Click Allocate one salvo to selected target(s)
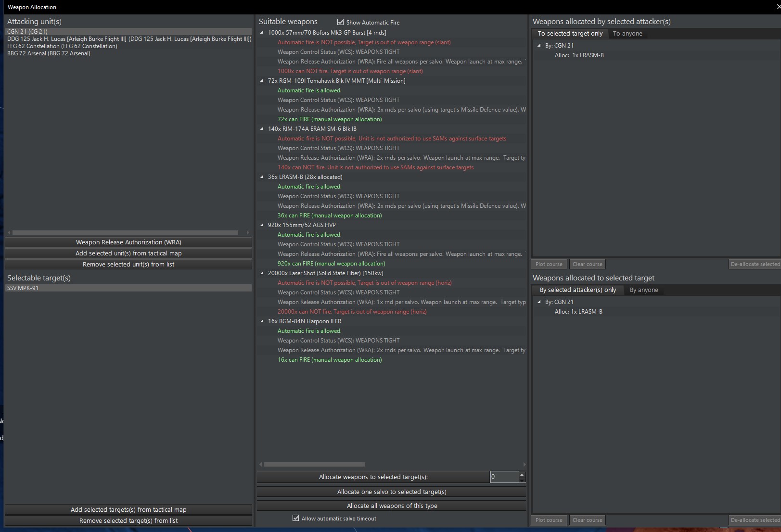Screen dimensions: 781x532 (392, 492)
